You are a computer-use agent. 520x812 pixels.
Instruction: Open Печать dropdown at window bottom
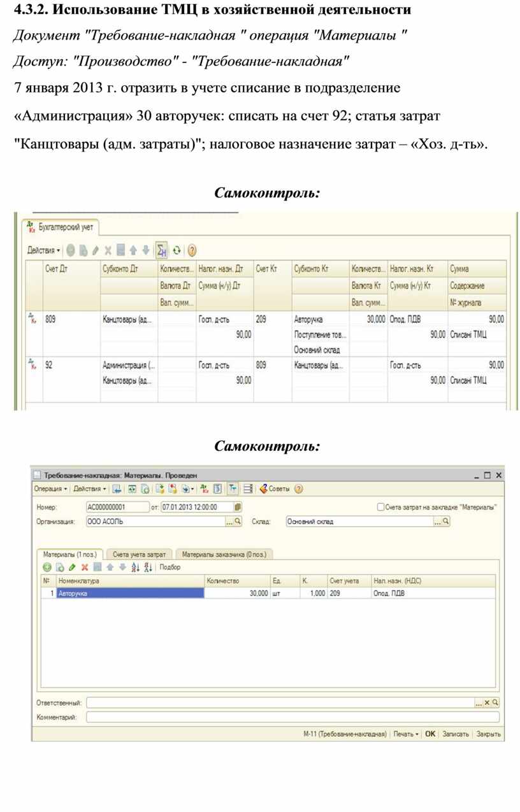(x=406, y=734)
